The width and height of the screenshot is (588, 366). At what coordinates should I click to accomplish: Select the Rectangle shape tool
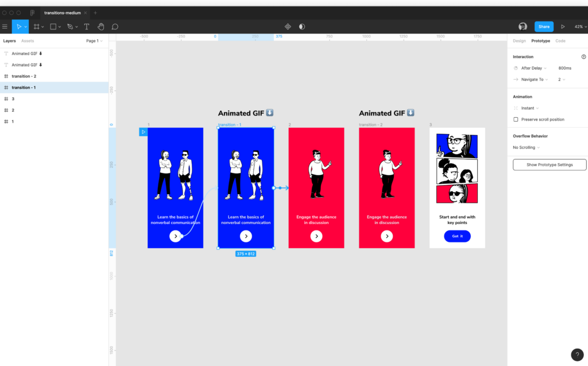[53, 26]
